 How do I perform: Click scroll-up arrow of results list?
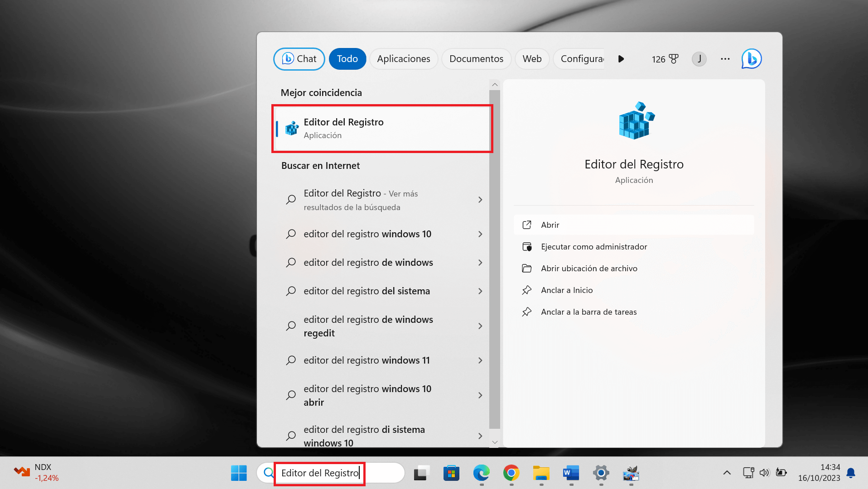tap(495, 85)
